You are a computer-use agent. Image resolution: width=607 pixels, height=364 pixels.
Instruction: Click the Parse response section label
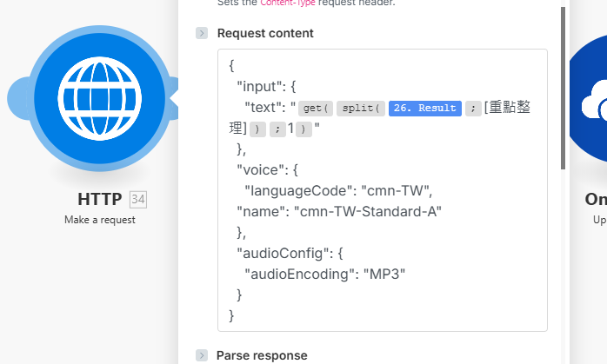pyautogui.click(x=262, y=354)
